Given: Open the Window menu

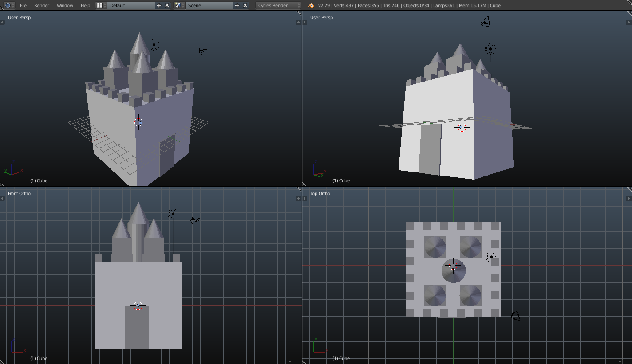Looking at the screenshot, I should pos(65,5).
